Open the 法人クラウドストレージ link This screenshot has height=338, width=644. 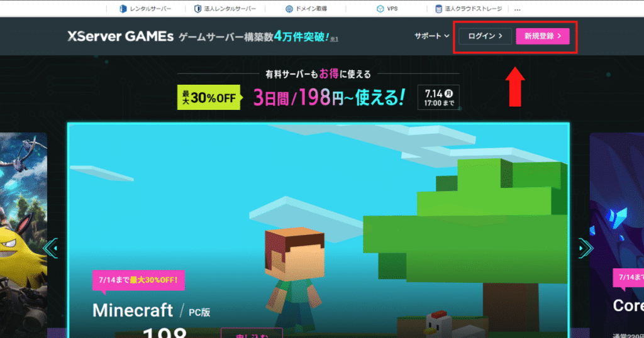(x=468, y=9)
